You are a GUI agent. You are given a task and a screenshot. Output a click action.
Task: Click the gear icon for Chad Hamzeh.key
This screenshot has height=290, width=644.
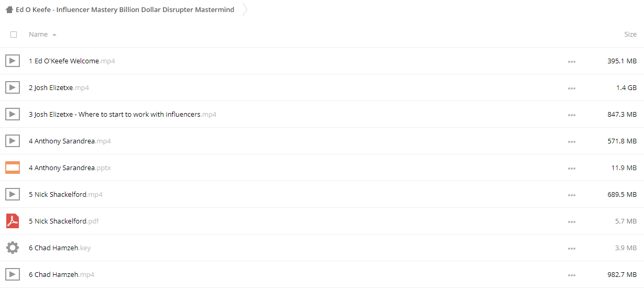pos(13,248)
